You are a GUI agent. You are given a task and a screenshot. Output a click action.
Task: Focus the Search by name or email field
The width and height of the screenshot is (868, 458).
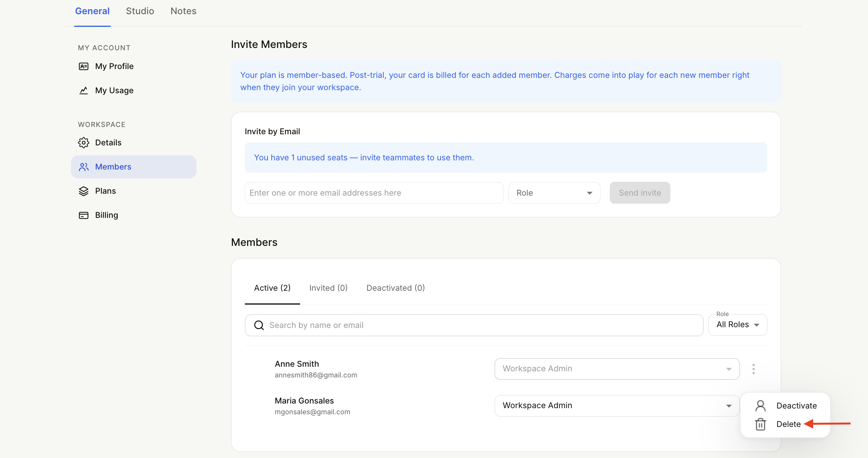pos(474,325)
